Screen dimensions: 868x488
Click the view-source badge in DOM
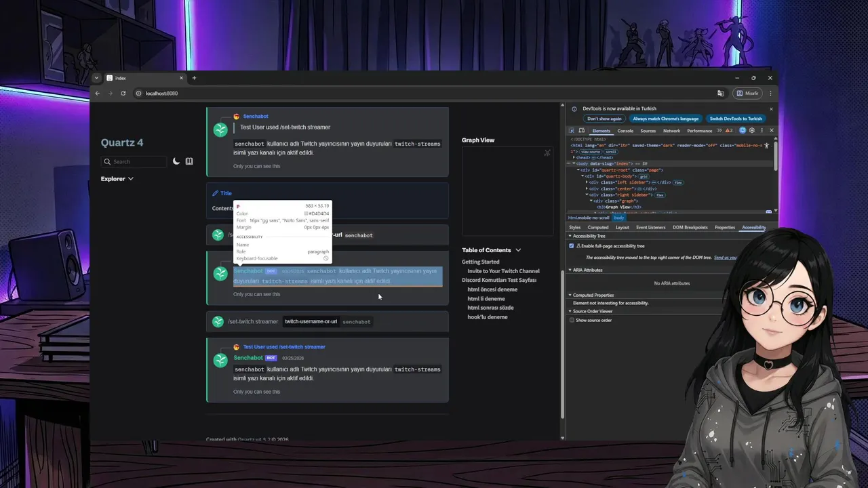[x=590, y=152]
